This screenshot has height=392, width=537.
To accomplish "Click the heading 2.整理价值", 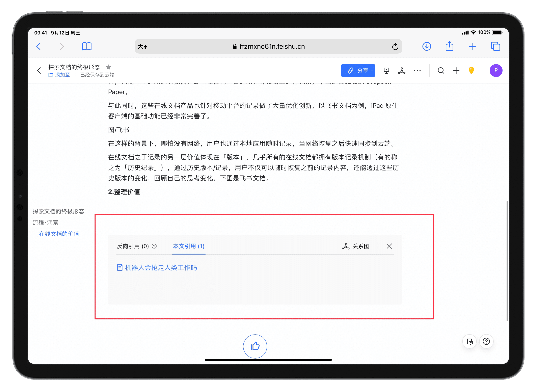I will pos(124,192).
